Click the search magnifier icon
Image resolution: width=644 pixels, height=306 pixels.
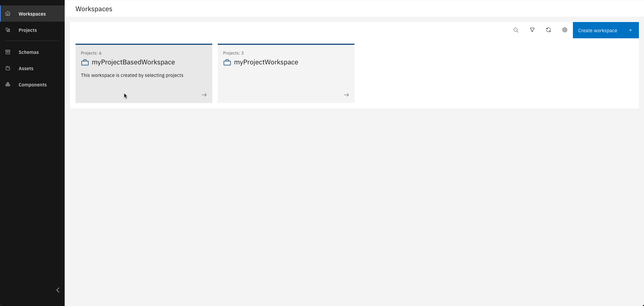(x=516, y=30)
